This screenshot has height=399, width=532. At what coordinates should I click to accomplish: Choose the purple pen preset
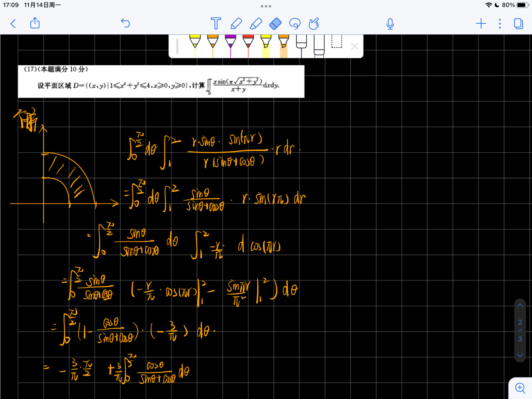click(x=231, y=45)
